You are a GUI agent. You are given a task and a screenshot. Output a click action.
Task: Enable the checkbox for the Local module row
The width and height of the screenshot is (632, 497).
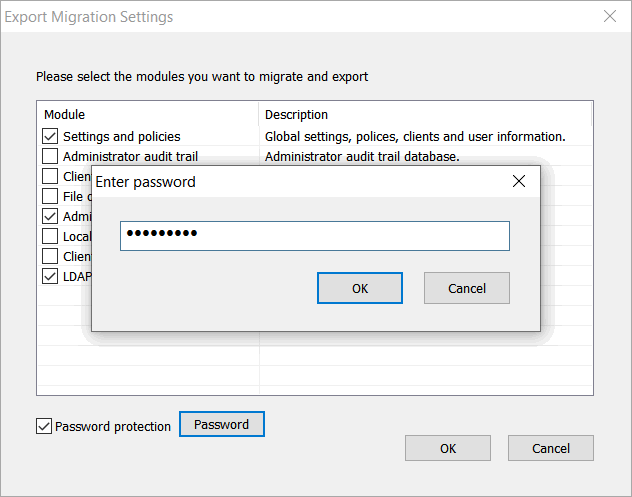pyautogui.click(x=50, y=236)
